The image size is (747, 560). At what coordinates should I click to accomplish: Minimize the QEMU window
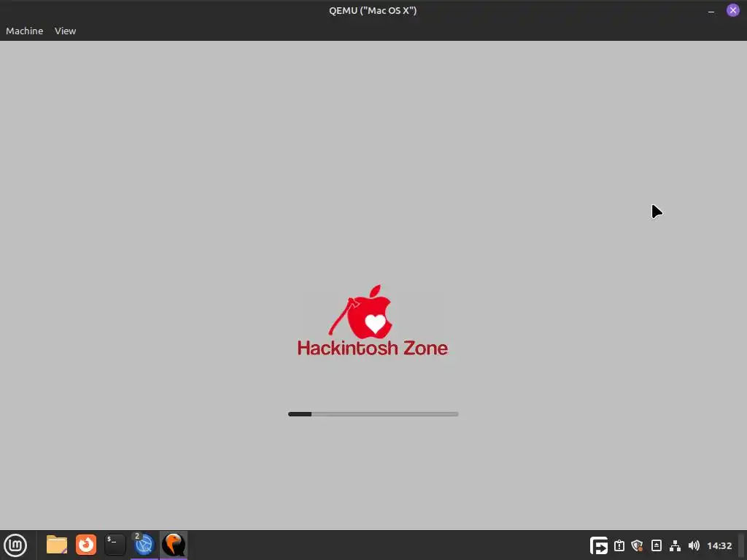pyautogui.click(x=711, y=11)
